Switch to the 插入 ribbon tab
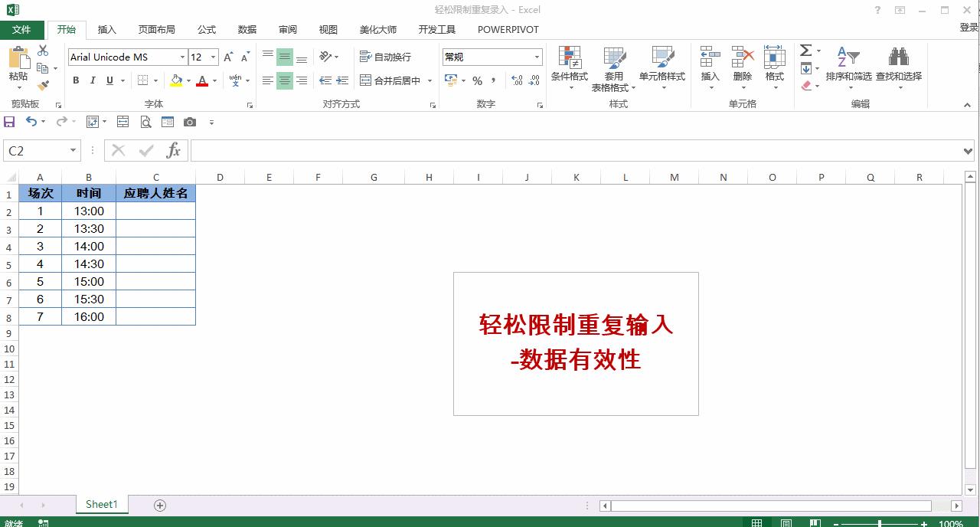This screenshot has height=527, width=980. (x=106, y=29)
